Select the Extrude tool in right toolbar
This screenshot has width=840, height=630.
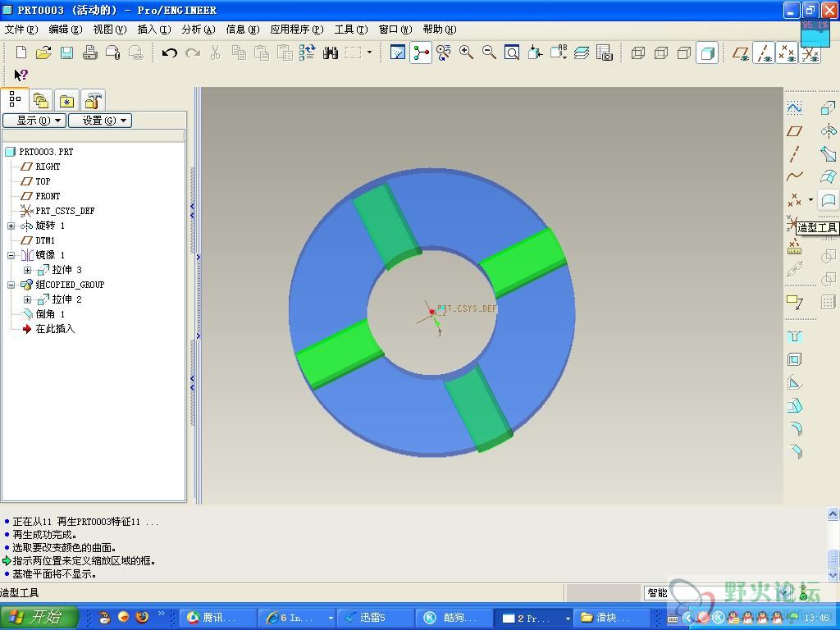(829, 108)
